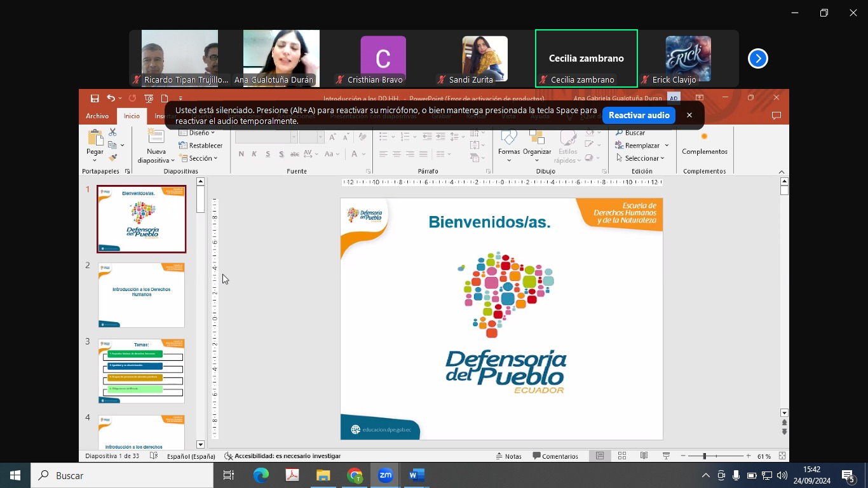Screen dimensions: 868x488
Task: Open the Organizar dropdown
Action: tap(537, 146)
